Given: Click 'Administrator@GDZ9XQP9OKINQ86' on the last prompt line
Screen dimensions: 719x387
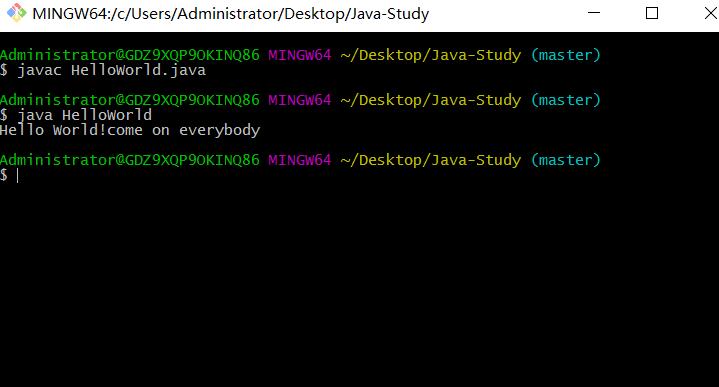Looking at the screenshot, I should (130, 160).
